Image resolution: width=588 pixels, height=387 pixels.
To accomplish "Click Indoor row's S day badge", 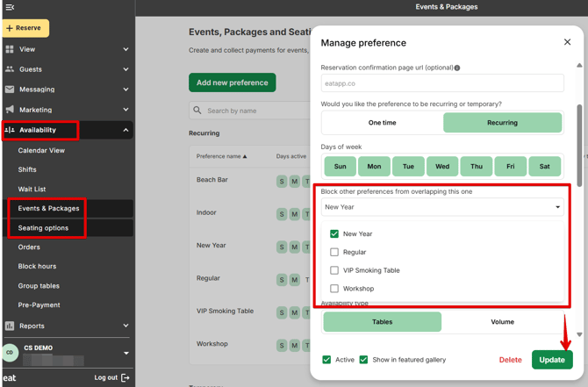I will click(282, 214).
